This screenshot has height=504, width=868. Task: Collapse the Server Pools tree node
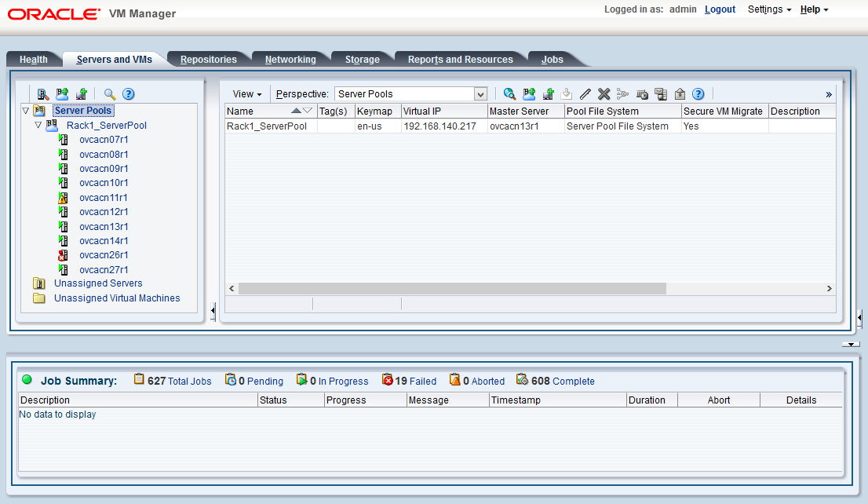26,110
